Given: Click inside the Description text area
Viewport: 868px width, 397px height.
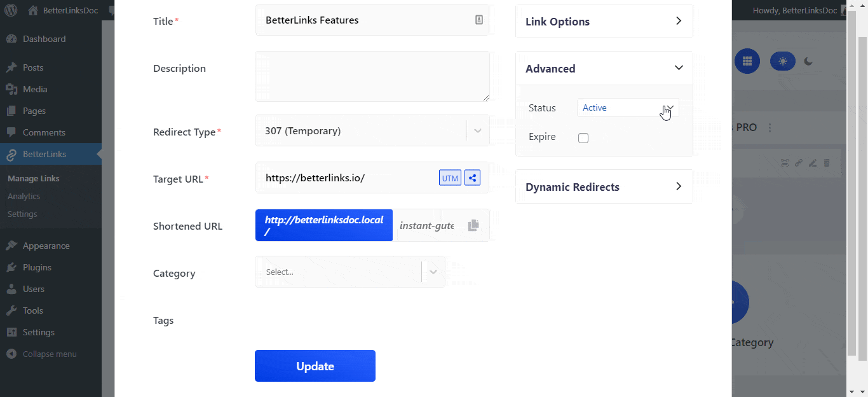Looking at the screenshot, I should click(372, 76).
